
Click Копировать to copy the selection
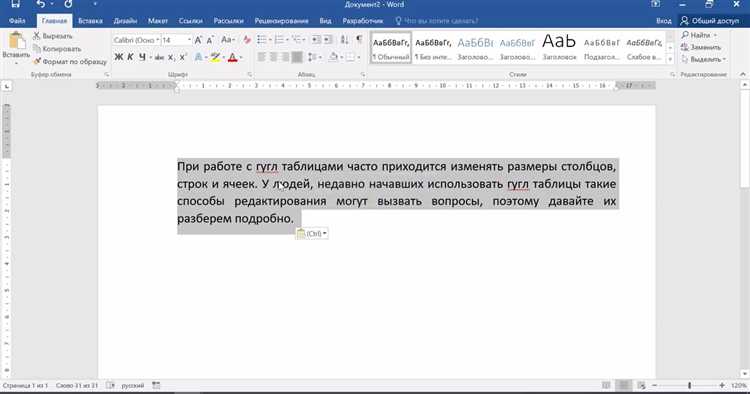coord(57,49)
